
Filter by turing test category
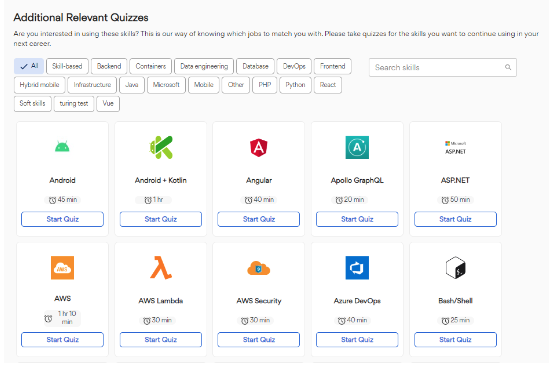(74, 104)
